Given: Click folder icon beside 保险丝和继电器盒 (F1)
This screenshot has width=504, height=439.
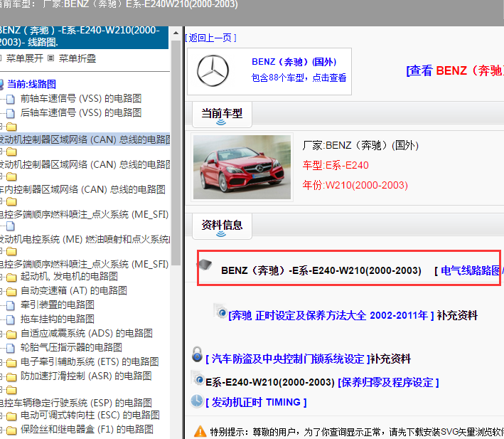Looking at the screenshot, I should coord(11,430).
